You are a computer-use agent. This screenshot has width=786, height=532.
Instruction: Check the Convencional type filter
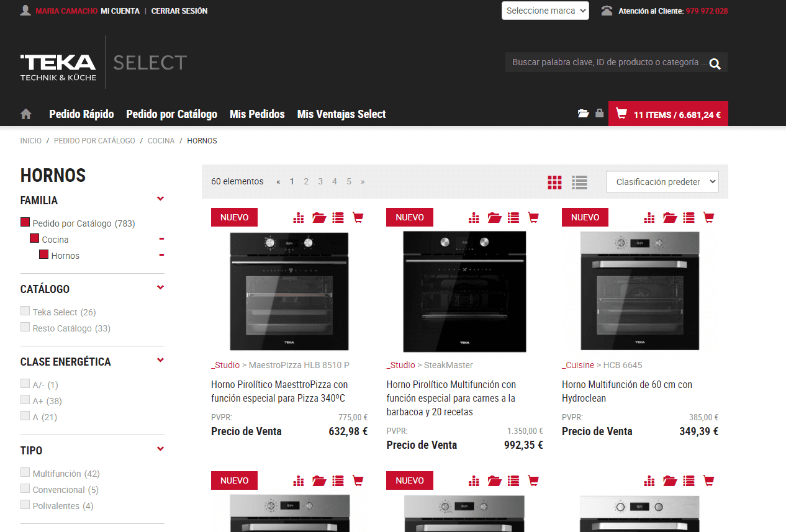tap(25, 489)
